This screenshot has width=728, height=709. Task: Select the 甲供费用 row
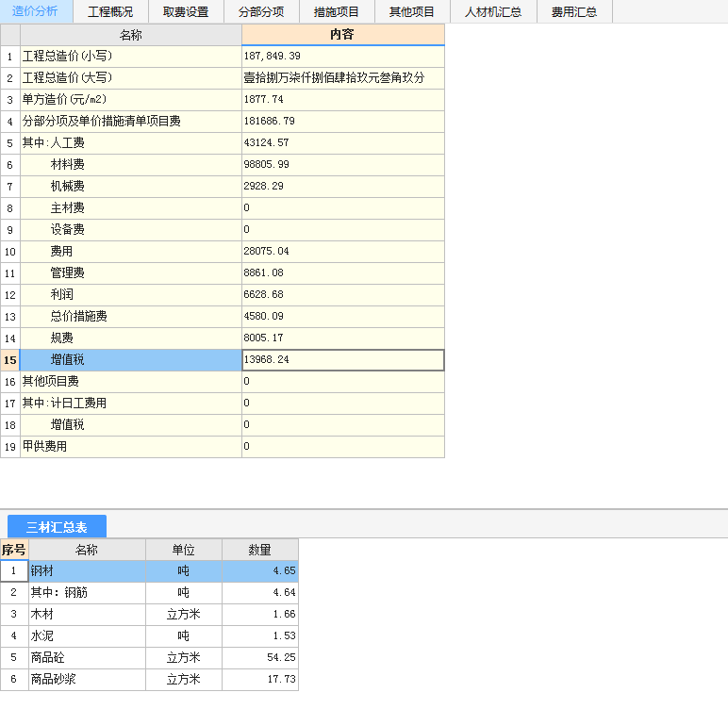tap(130, 446)
